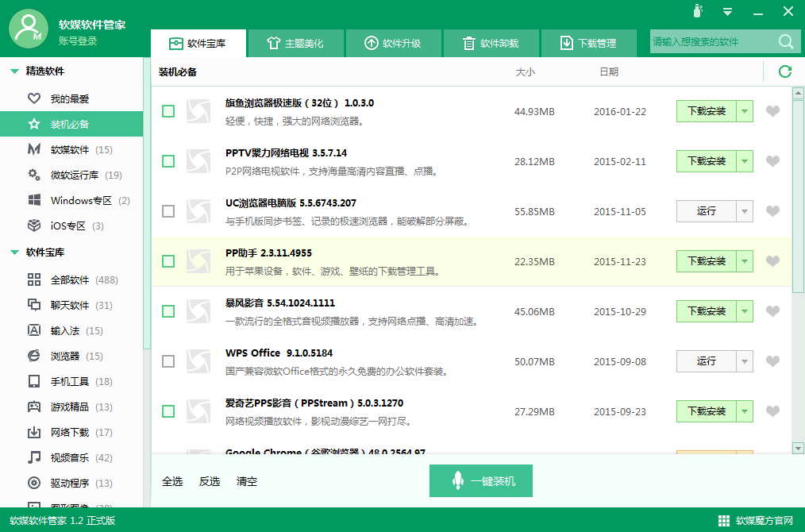Open 软媒魔方官网 from the status bar
805x532 pixels.
(x=766, y=522)
